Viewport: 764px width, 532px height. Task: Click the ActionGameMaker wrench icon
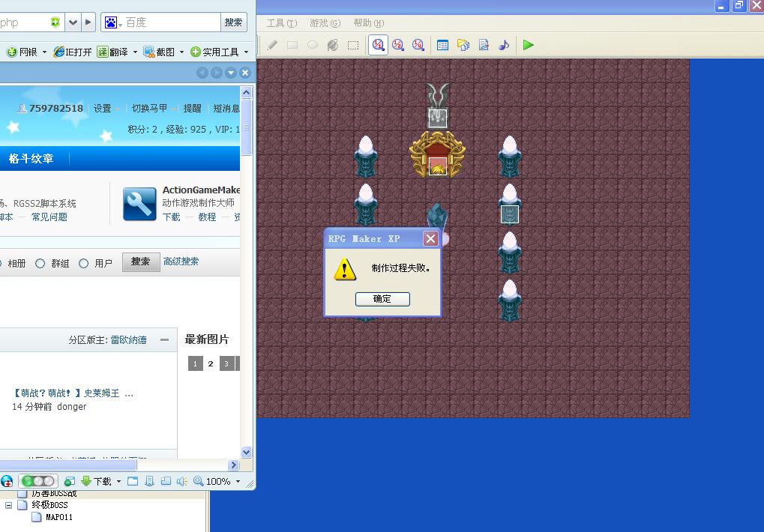[139, 204]
